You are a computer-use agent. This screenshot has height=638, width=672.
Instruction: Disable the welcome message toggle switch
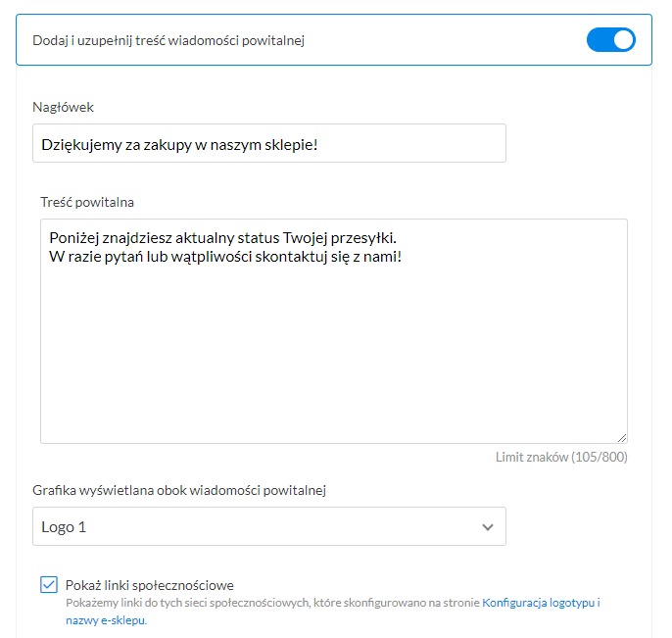(610, 40)
